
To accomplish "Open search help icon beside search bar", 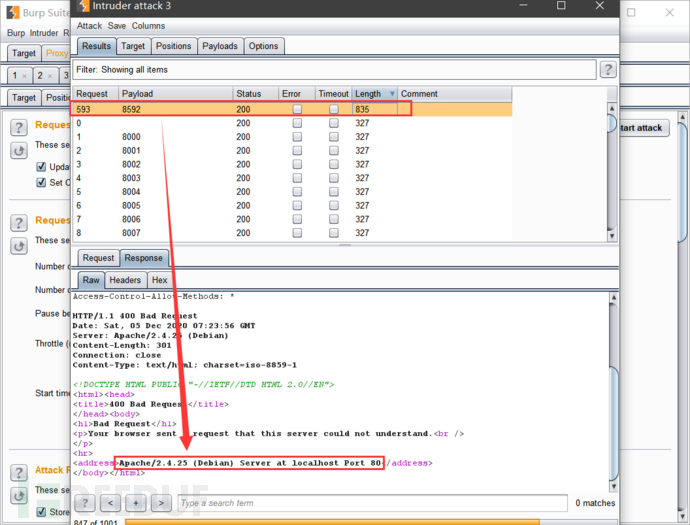I will coord(86,502).
